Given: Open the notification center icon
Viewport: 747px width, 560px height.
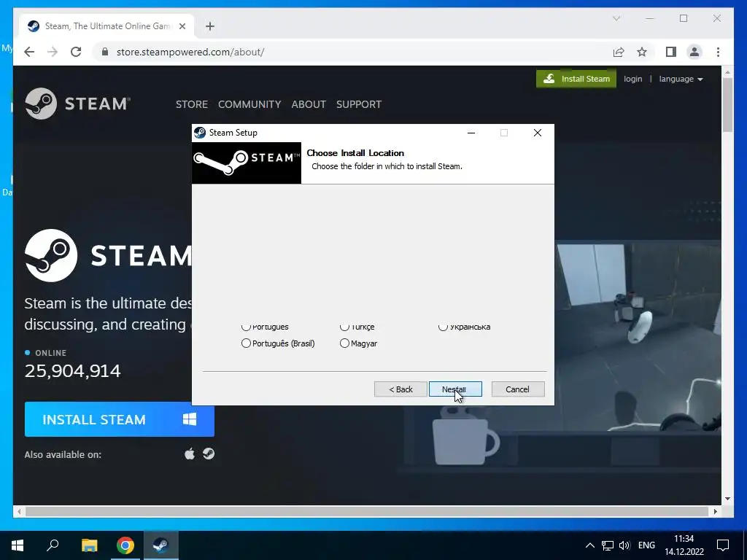Looking at the screenshot, I should [x=723, y=545].
